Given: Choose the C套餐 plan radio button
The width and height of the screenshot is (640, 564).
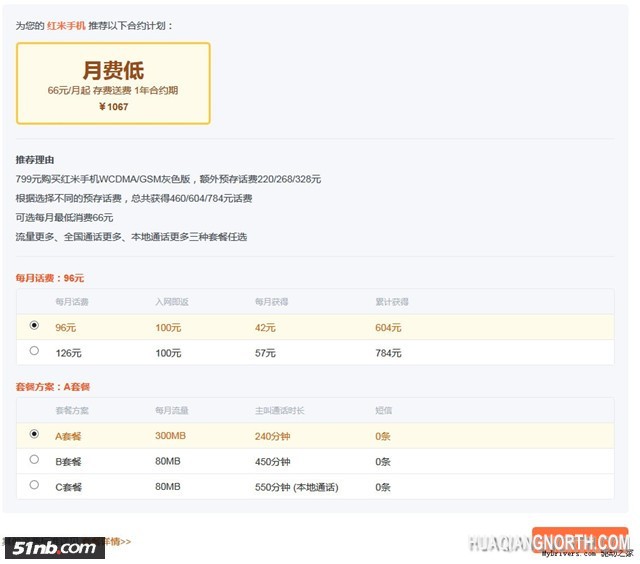Looking at the screenshot, I should tap(34, 484).
